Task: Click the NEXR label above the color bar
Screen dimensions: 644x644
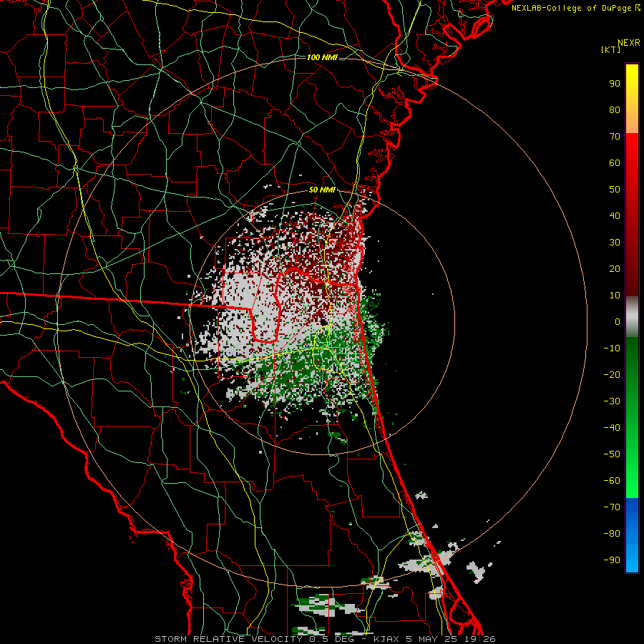Action: 628,43
